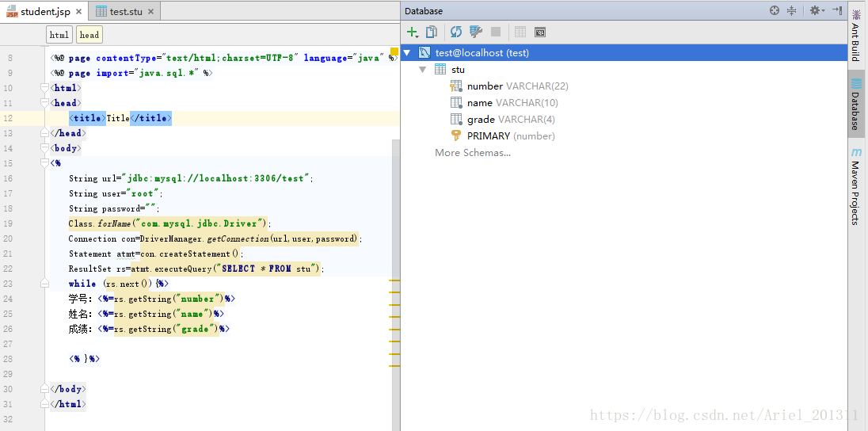Image resolution: width=868 pixels, height=431 pixels.
Task: Collapse the test@localhost data source node
Action: click(x=407, y=53)
